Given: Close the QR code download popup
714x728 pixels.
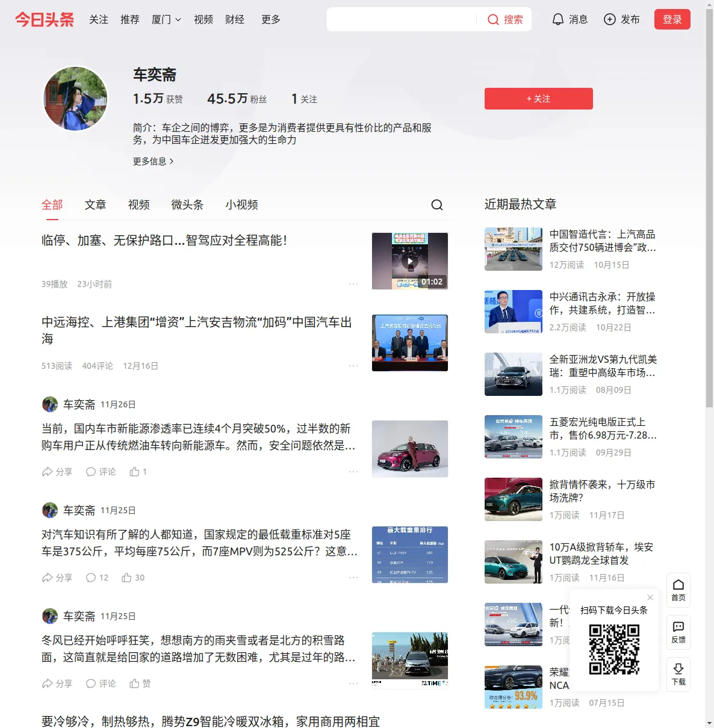Looking at the screenshot, I should pyautogui.click(x=650, y=597).
